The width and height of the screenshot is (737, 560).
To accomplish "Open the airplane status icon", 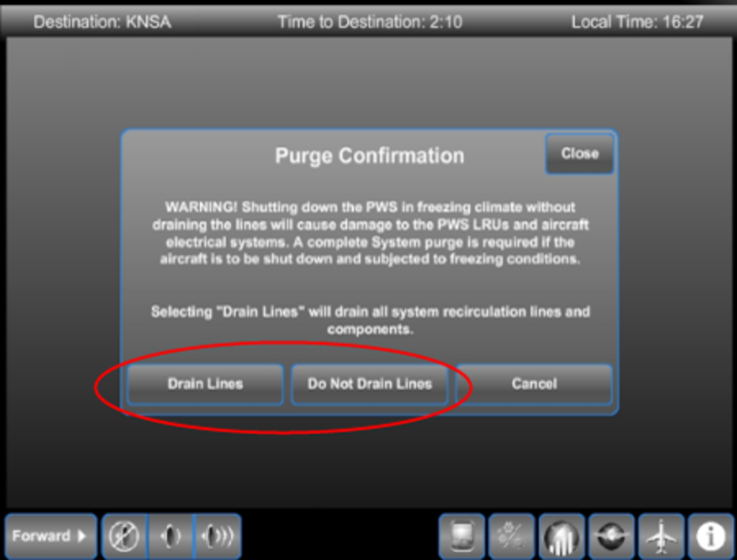I will 661,536.
